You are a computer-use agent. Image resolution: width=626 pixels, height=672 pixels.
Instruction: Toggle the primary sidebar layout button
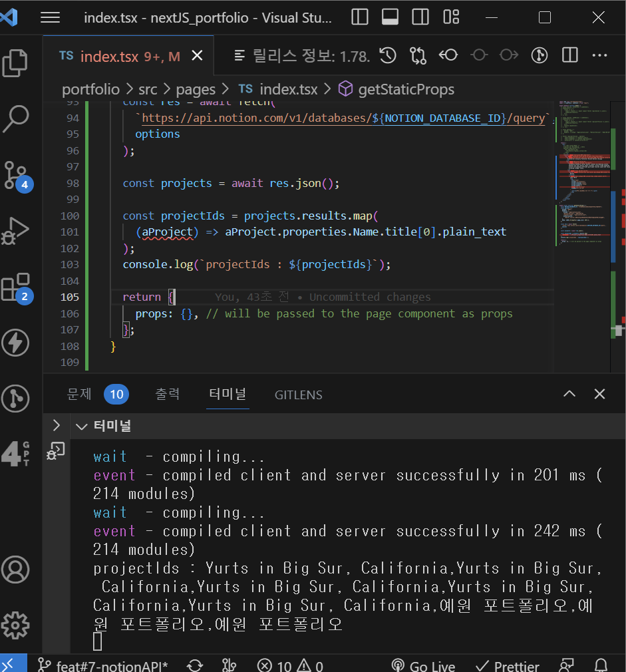(360, 18)
